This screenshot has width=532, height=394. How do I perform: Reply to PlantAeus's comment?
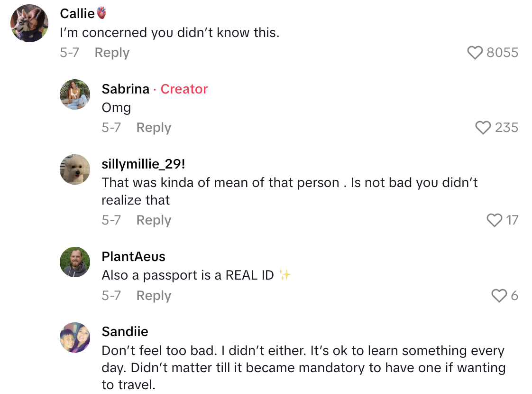pyautogui.click(x=154, y=296)
